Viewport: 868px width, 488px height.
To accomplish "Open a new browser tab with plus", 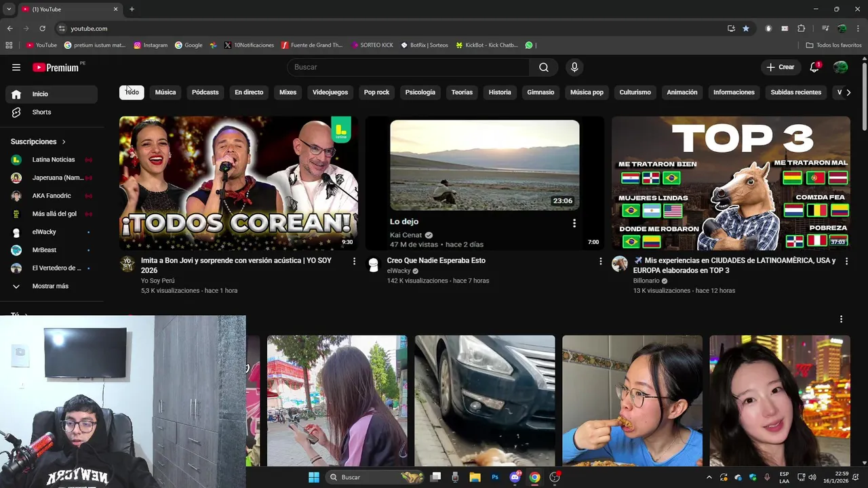I will pos(132,9).
